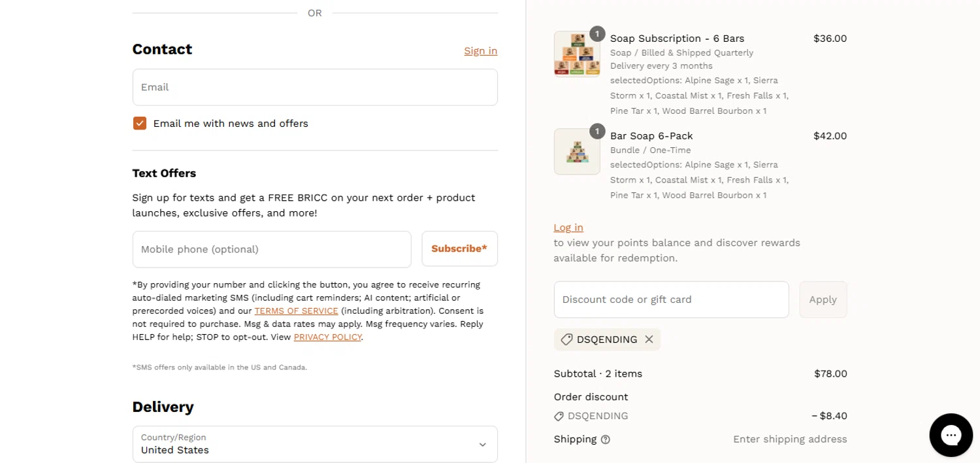Click the Subscribe button for text offers

[x=459, y=249]
